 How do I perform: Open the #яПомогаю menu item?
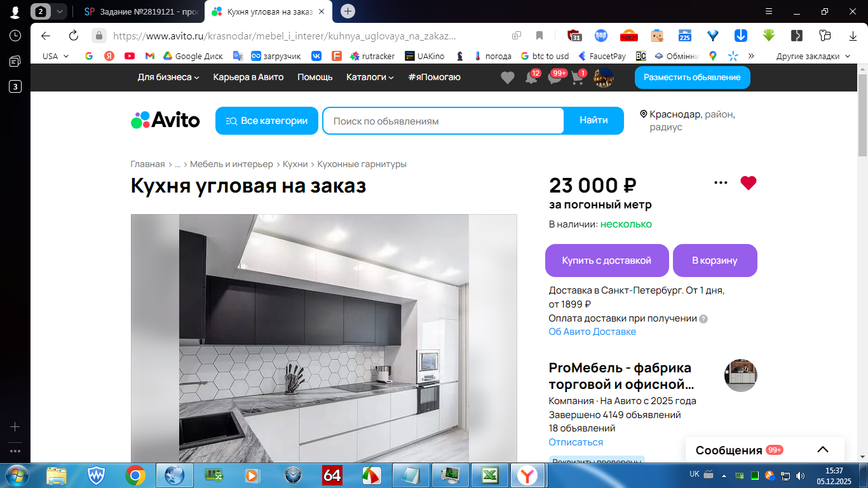click(x=435, y=77)
